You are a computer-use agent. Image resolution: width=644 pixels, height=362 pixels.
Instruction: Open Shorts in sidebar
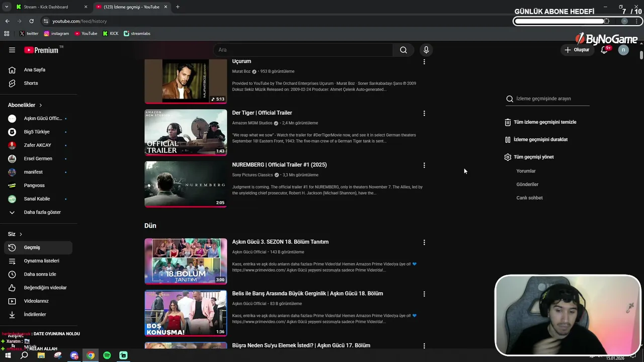point(39,83)
